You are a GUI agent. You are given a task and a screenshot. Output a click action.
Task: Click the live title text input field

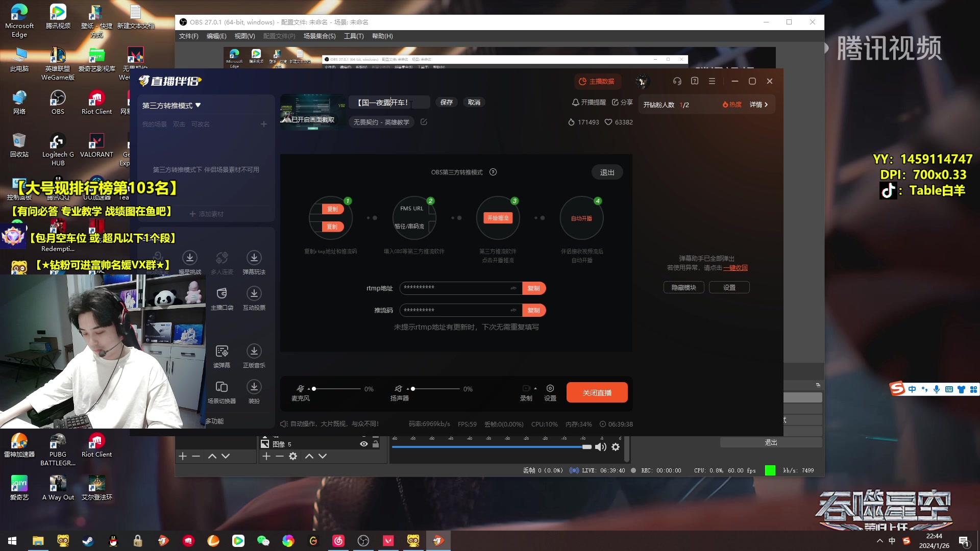click(x=388, y=103)
